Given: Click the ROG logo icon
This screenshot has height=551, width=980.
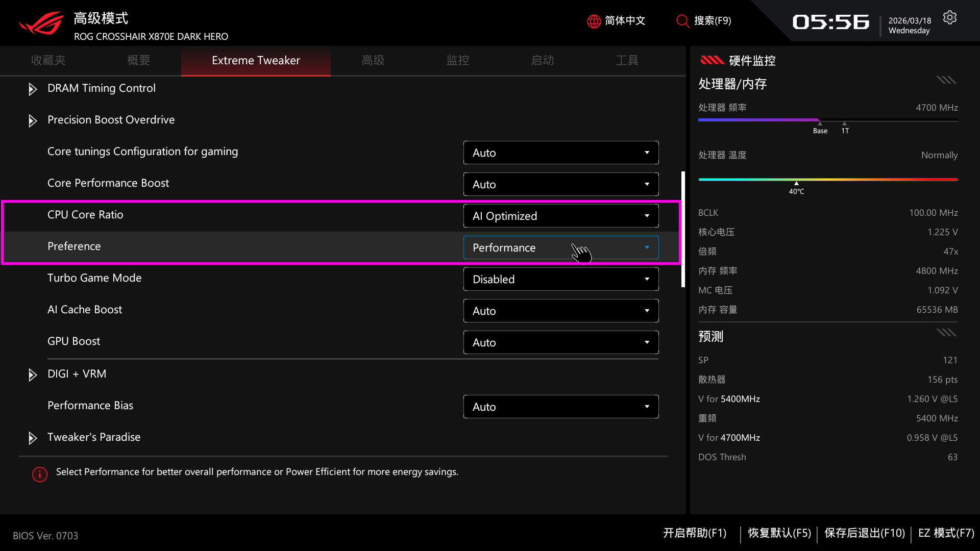Looking at the screenshot, I should tap(42, 23).
